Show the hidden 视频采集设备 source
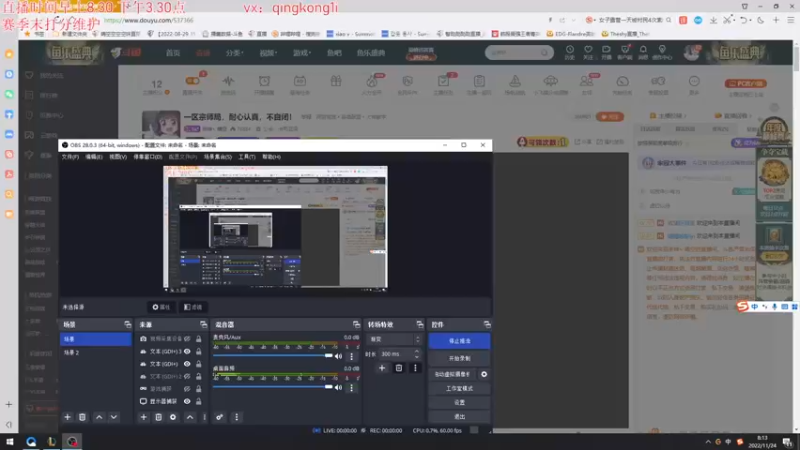The width and height of the screenshot is (800, 450). pyautogui.click(x=187, y=339)
